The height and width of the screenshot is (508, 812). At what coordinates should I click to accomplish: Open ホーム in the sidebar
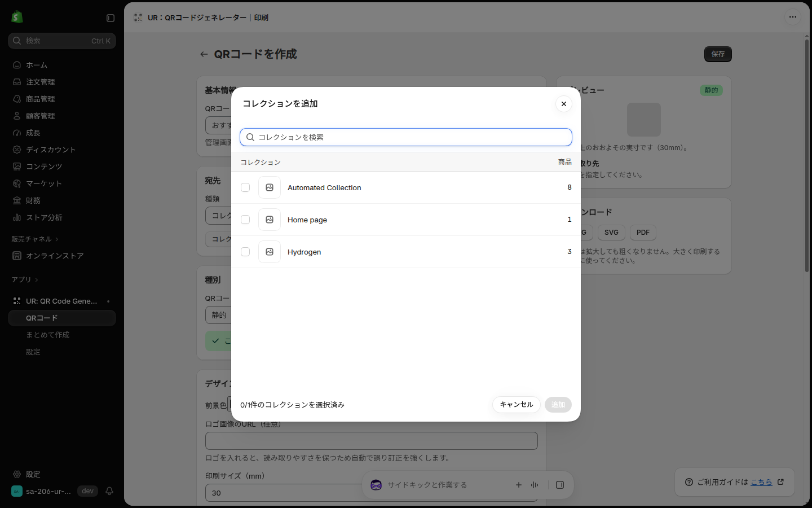point(62,65)
